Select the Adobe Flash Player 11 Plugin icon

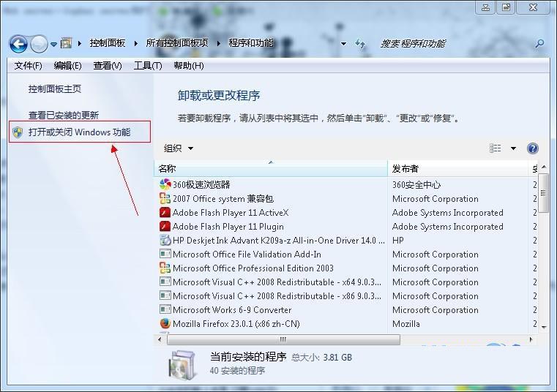pyautogui.click(x=165, y=226)
